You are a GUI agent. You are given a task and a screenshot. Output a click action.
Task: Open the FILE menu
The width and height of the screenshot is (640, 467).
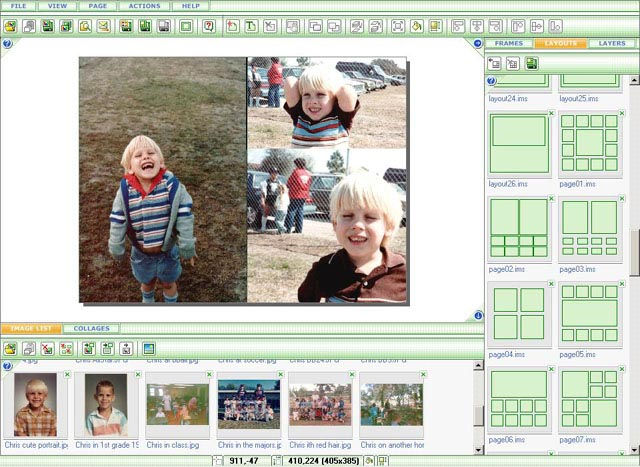tap(18, 6)
